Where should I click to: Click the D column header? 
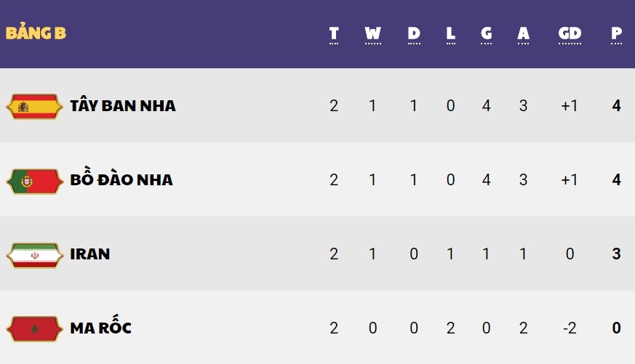tap(413, 33)
